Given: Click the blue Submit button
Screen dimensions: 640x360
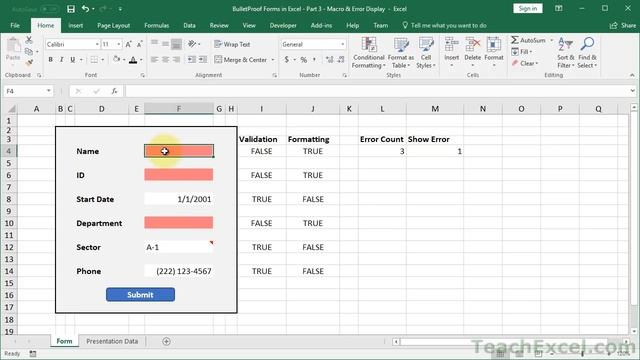Looking at the screenshot, I should coord(140,295).
